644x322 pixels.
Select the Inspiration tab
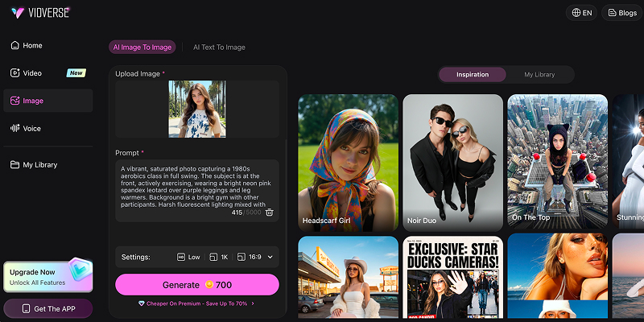(473, 75)
